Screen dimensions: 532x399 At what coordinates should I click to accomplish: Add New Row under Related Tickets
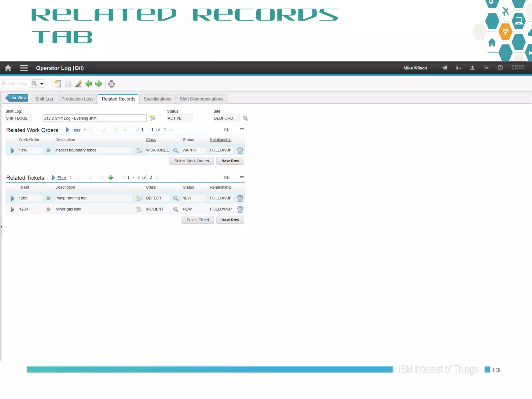230,220
